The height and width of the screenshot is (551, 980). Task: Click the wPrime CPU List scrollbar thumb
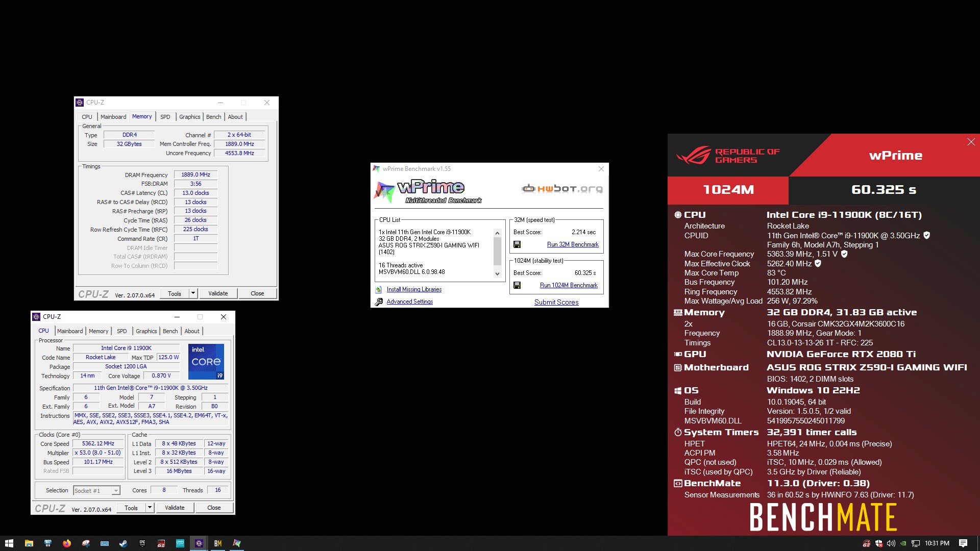pos(497,252)
